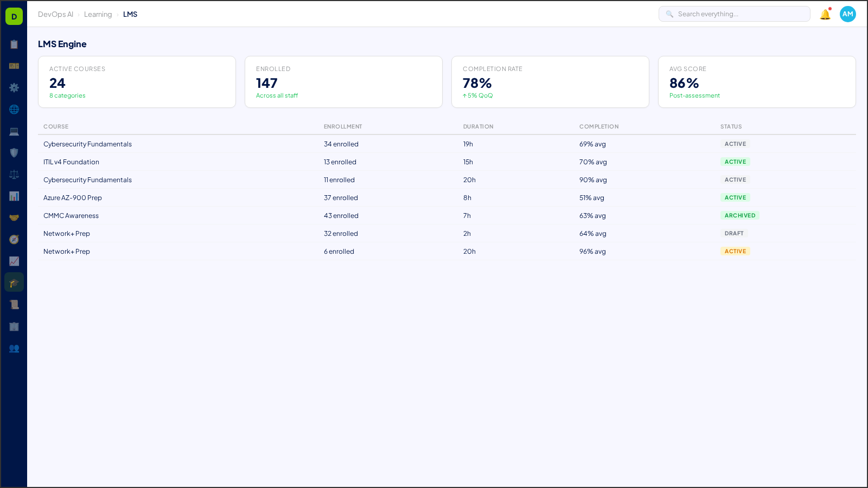Click the globe icon in the sidebar

pos(14,110)
